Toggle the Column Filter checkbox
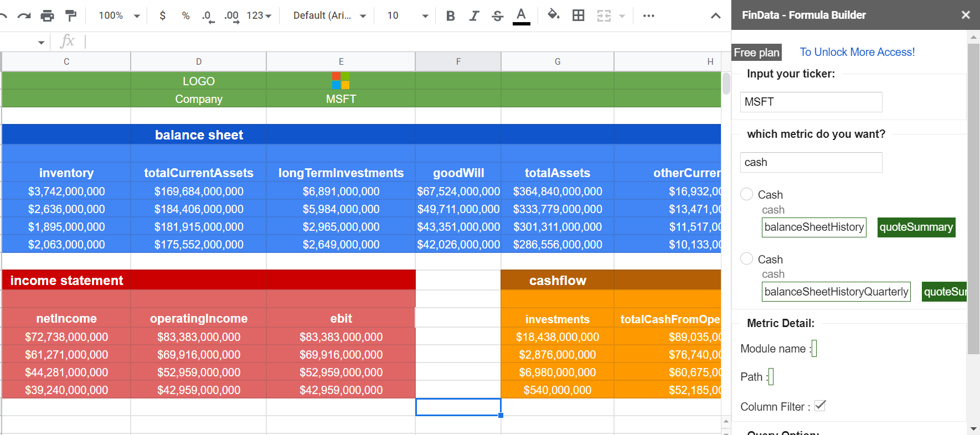This screenshot has height=435, width=980. pos(820,406)
